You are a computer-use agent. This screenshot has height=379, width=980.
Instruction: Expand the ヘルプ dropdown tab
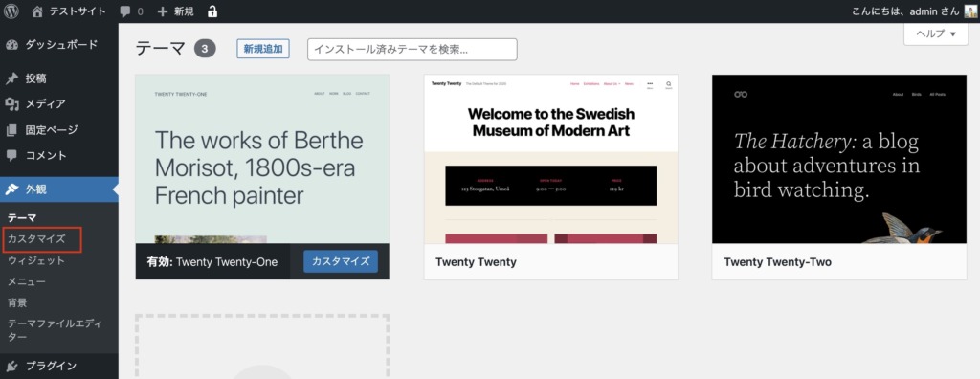(x=936, y=33)
